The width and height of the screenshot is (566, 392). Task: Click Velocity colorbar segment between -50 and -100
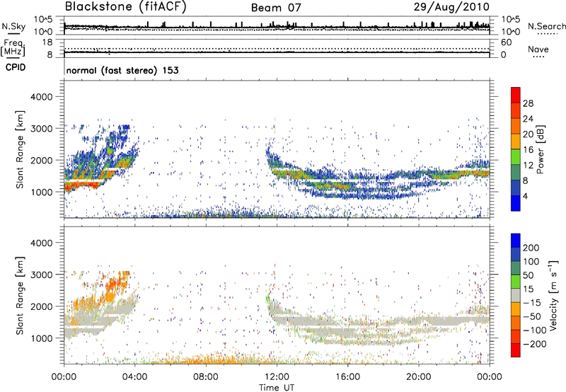pos(516,323)
